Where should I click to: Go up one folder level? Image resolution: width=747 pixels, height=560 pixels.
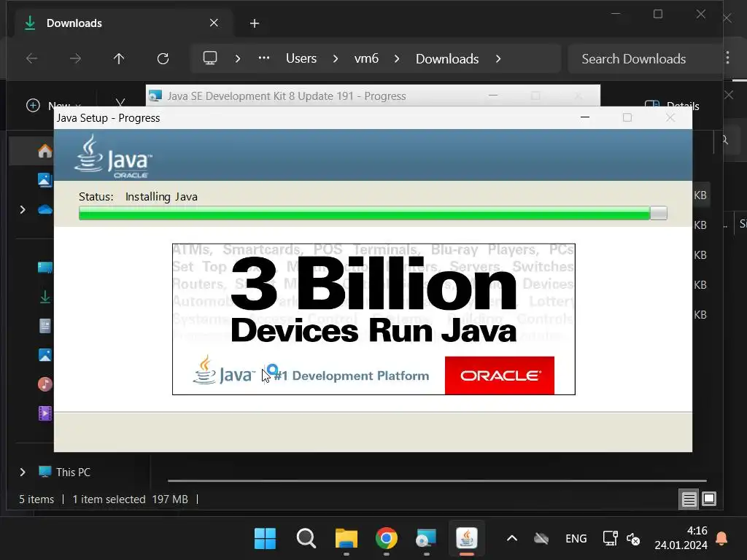(x=119, y=58)
